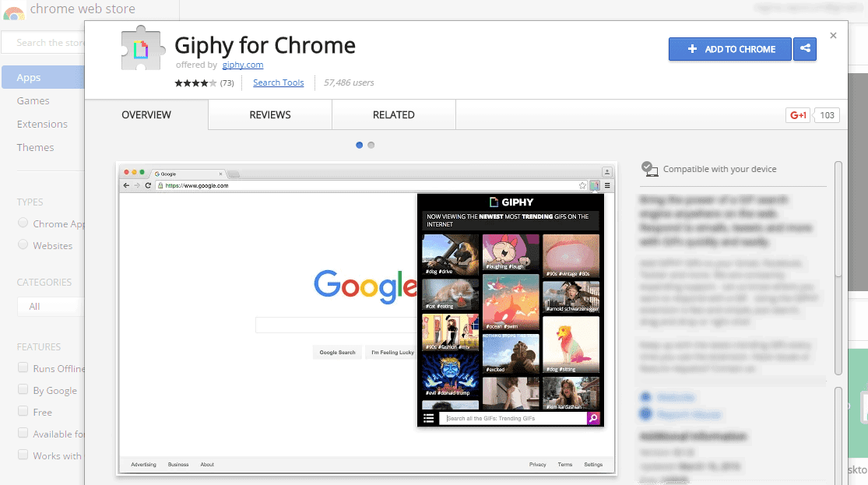Open Games in the store sidebar
This screenshot has height=485, width=868.
(33, 100)
